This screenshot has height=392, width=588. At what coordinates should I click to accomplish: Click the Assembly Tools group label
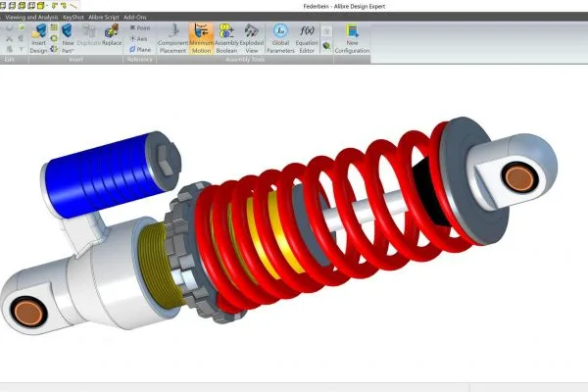[245, 60]
